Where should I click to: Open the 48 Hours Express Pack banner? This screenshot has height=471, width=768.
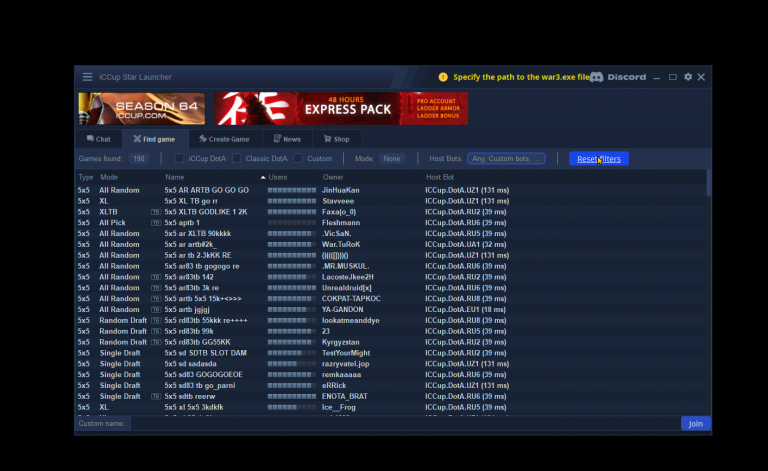(x=341, y=108)
